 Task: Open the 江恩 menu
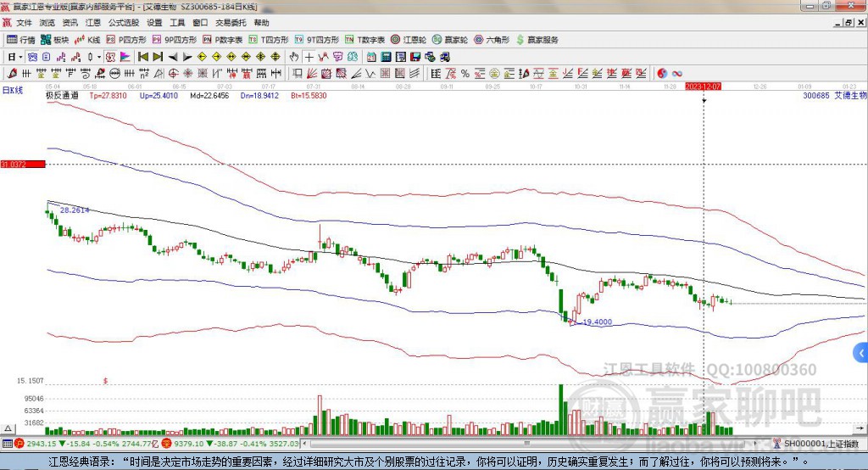(x=93, y=23)
